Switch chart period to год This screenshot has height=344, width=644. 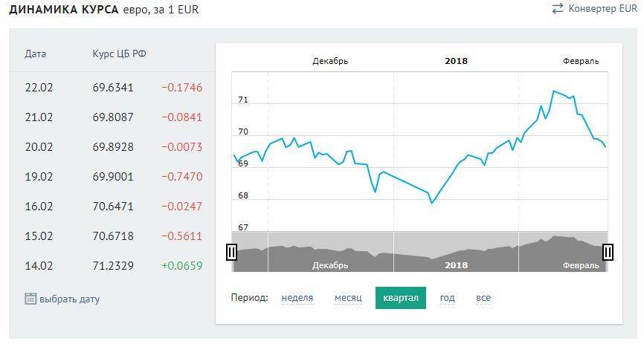point(447,298)
